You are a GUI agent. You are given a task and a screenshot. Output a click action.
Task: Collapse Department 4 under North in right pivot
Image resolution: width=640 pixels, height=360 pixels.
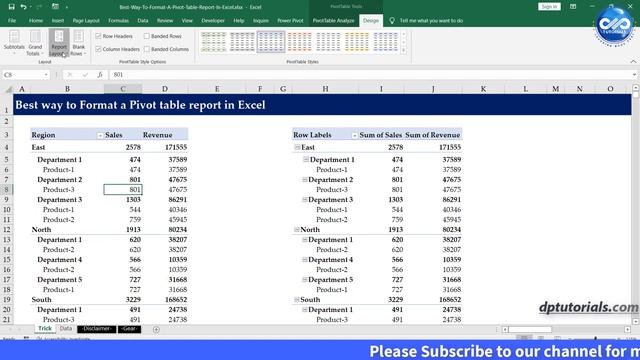coord(304,260)
